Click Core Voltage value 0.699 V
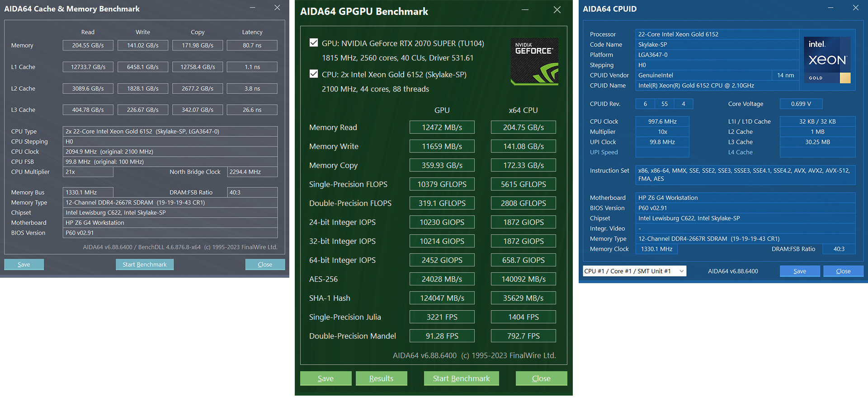The width and height of the screenshot is (868, 401). [x=801, y=104]
